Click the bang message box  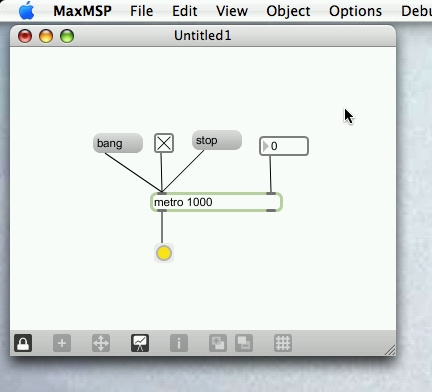tap(118, 143)
